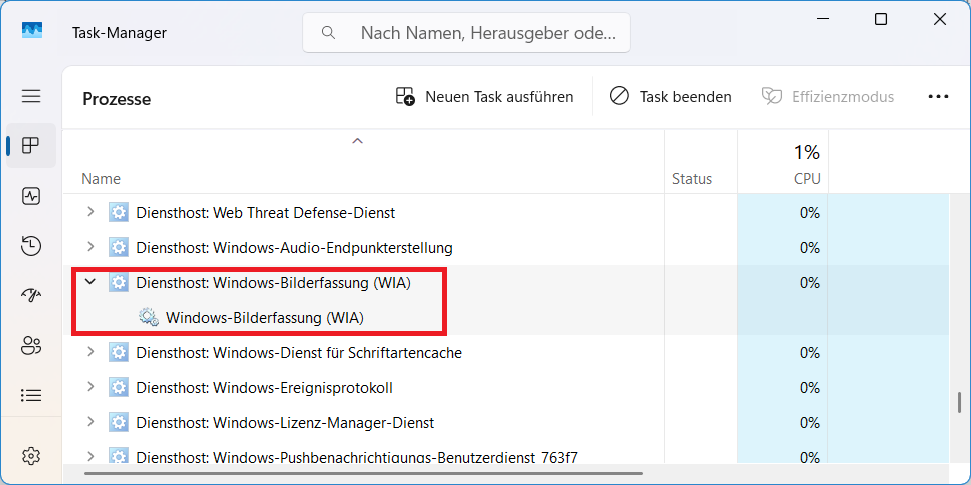Expand Windows-Ereignisprotokoll row
The width and height of the screenshot is (971, 485).
91,387
